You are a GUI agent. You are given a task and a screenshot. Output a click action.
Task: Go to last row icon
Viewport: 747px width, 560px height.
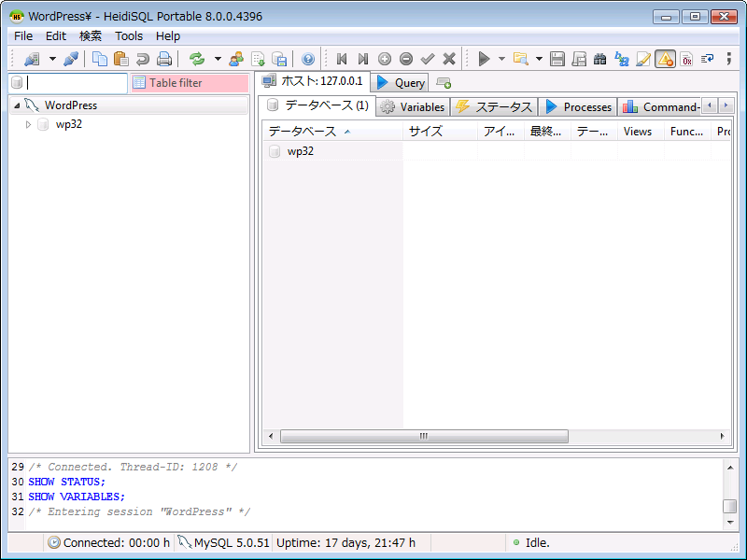[x=363, y=59]
